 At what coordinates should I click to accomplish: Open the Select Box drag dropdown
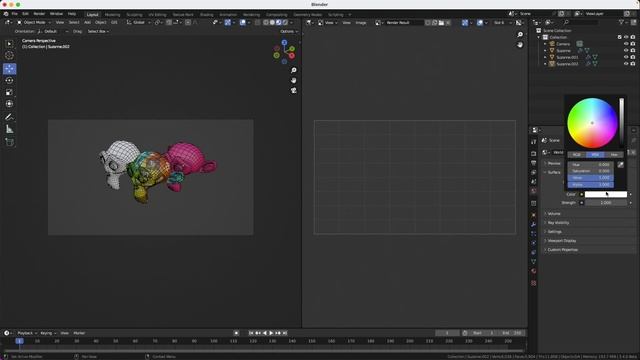(98, 31)
